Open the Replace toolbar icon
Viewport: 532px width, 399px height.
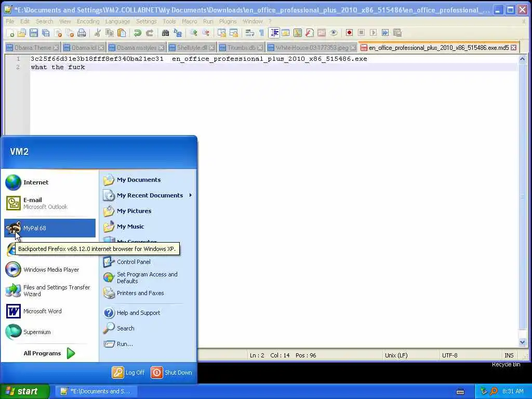point(178,33)
